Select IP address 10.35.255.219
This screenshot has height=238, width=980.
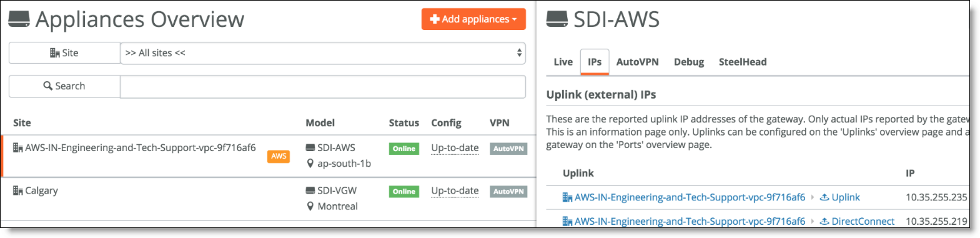point(936,221)
